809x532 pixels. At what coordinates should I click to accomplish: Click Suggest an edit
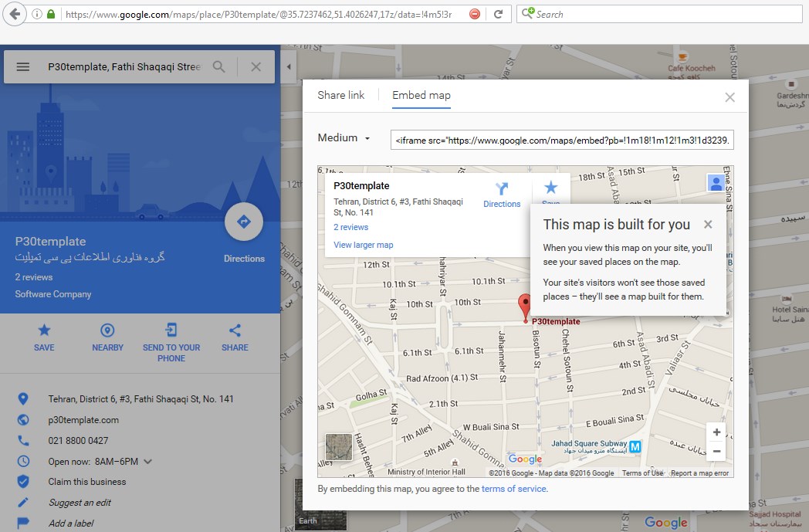[x=80, y=502]
